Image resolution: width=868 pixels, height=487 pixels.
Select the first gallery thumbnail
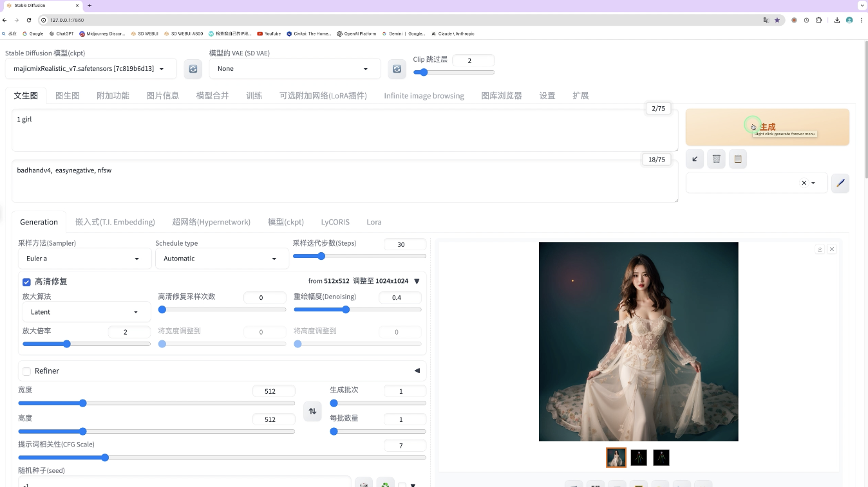pos(616,457)
